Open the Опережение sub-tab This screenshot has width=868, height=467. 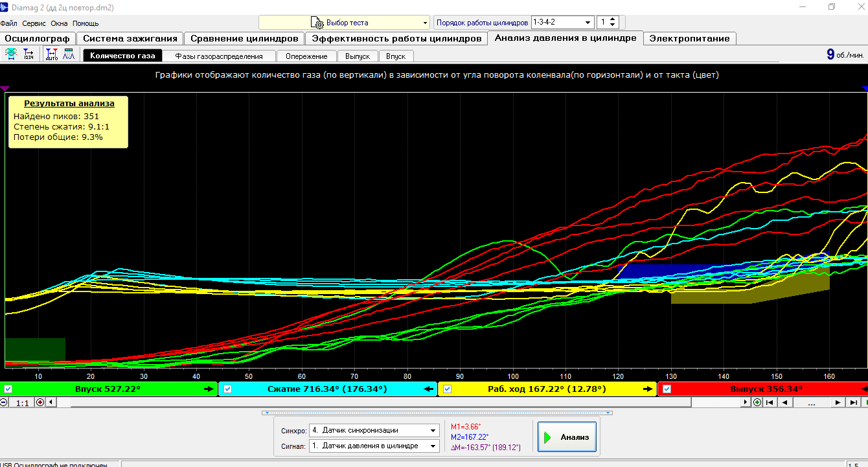[x=306, y=56]
